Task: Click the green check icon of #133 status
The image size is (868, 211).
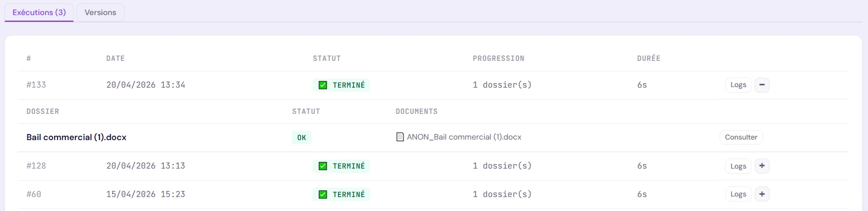Action: [323, 85]
